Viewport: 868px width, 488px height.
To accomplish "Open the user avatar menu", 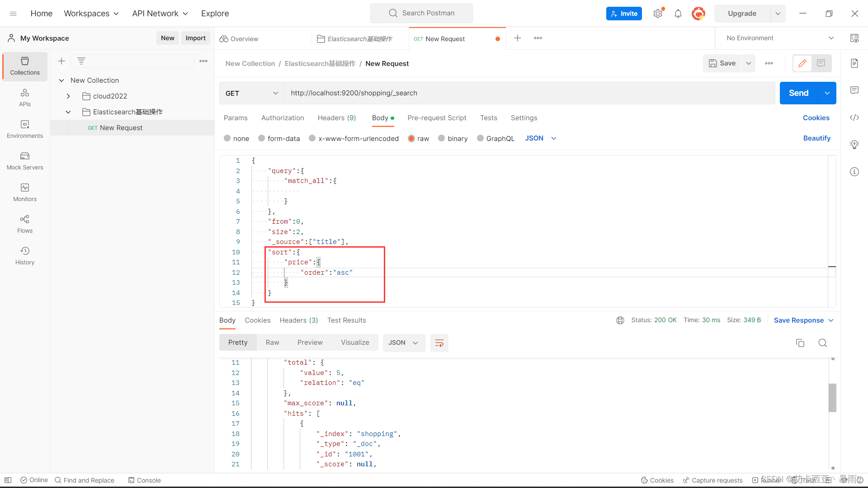I will point(698,14).
